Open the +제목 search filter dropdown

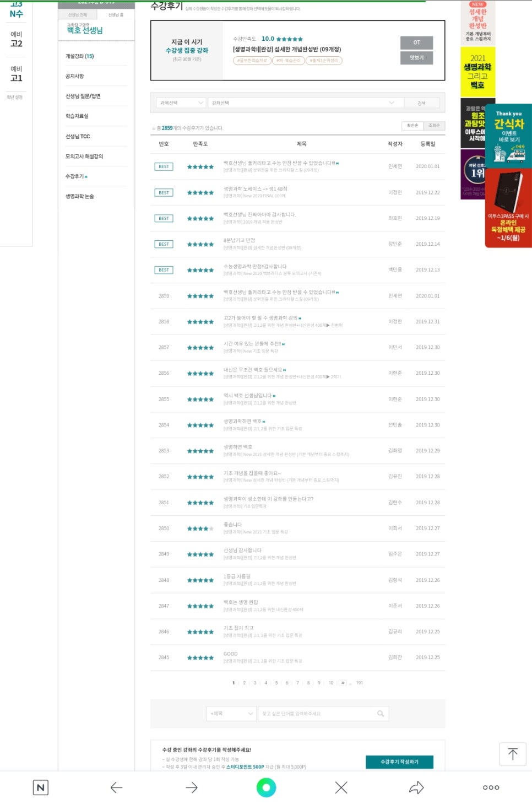(231, 714)
